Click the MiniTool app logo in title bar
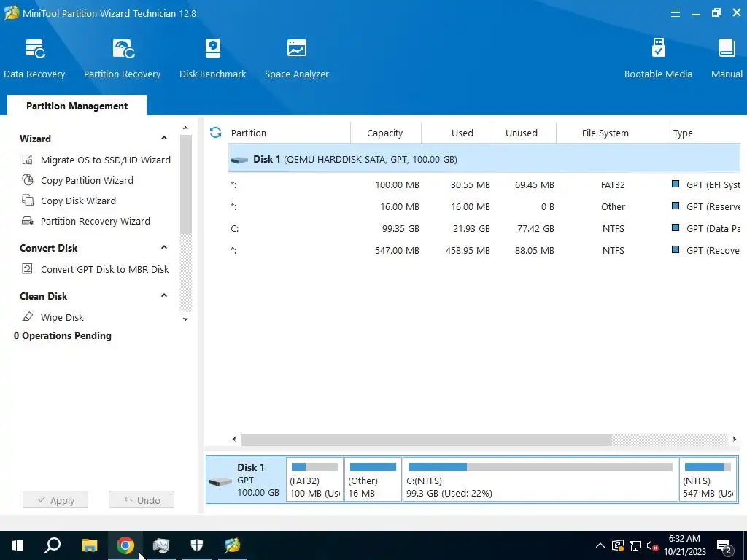The width and height of the screenshot is (747, 560). pyautogui.click(x=12, y=12)
